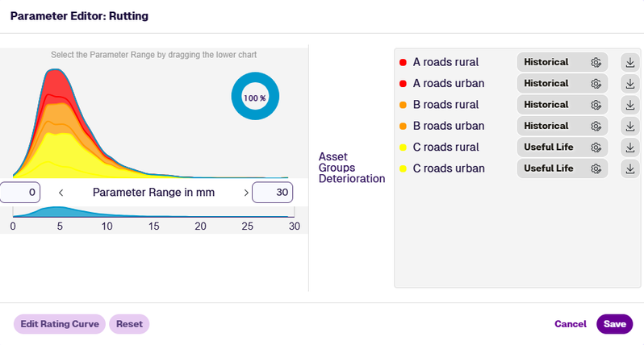Click the C roads urban label
Viewport: 644px width, 345px height.
[449, 168]
